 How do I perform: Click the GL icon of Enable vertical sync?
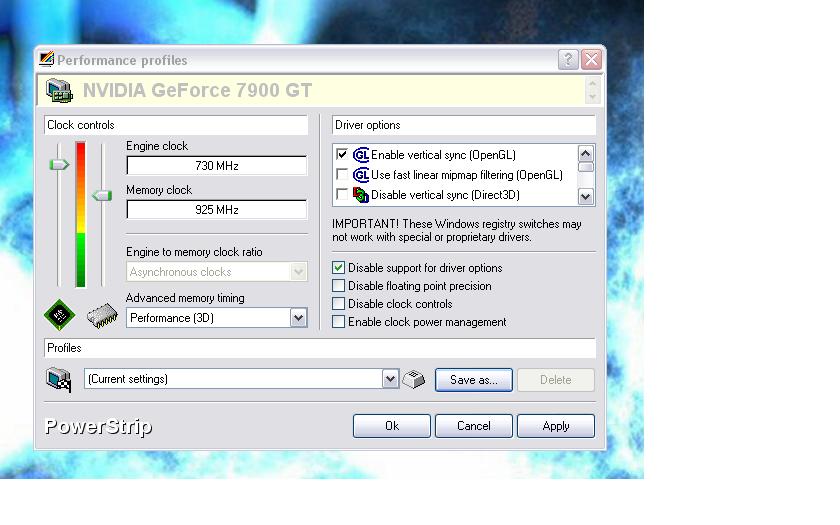(361, 155)
